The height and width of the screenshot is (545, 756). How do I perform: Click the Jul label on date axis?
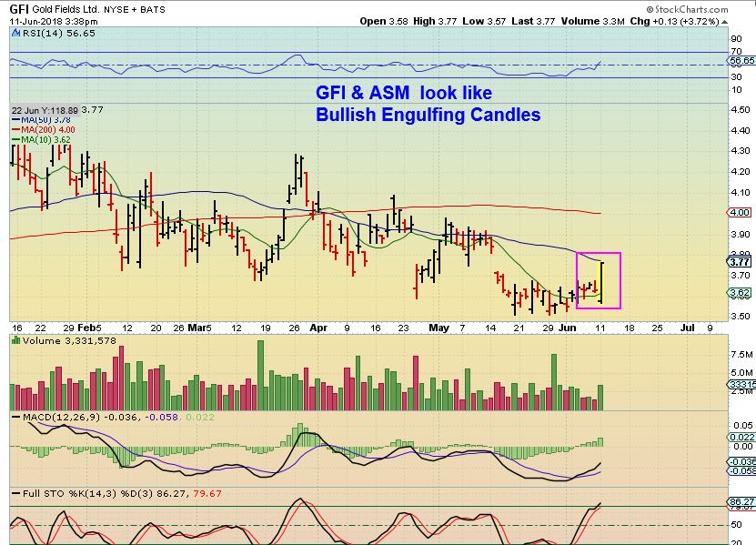click(x=688, y=328)
